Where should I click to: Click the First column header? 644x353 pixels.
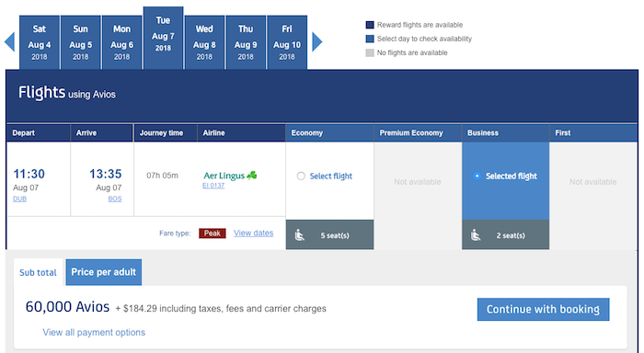coord(593,133)
